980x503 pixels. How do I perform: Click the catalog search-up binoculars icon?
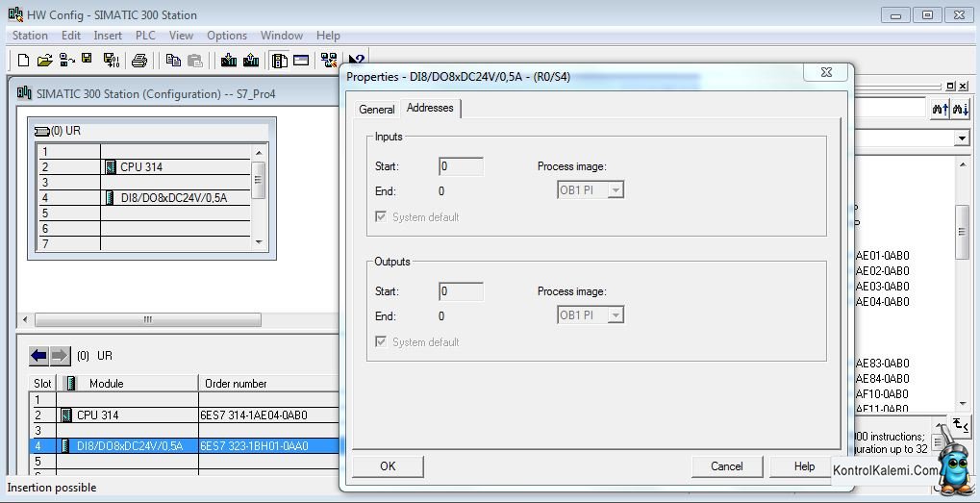[940, 109]
